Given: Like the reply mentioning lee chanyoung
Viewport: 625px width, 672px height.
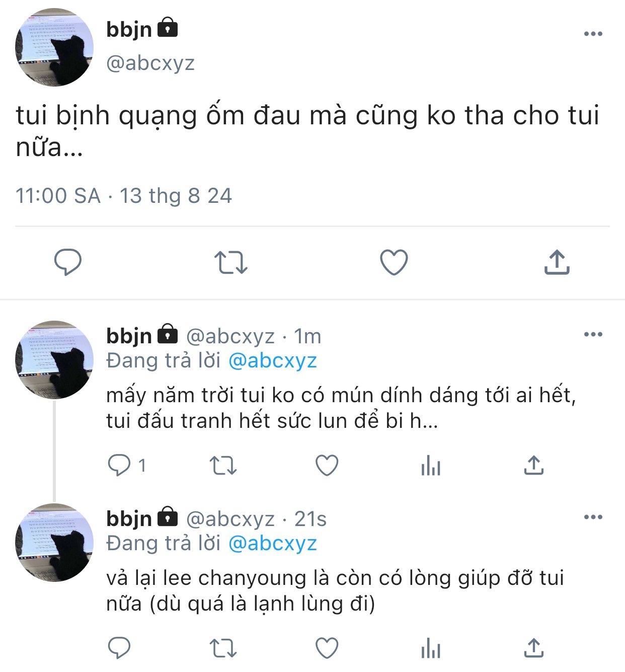Looking at the screenshot, I should click(327, 648).
